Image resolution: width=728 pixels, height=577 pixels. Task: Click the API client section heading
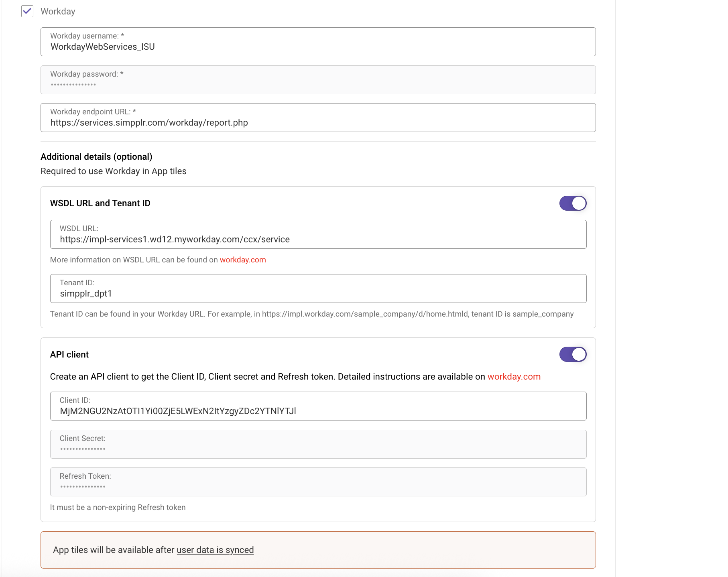pos(69,354)
